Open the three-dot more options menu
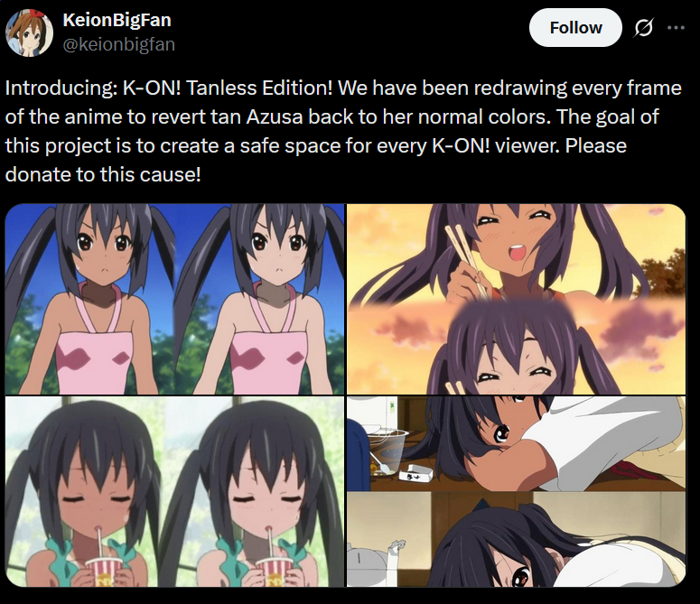 676,28
